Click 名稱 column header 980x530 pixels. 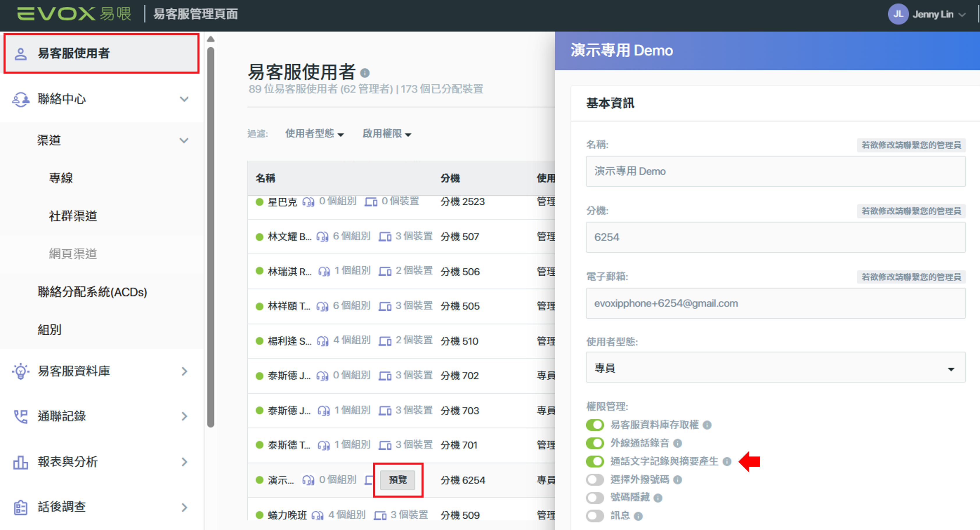click(266, 178)
